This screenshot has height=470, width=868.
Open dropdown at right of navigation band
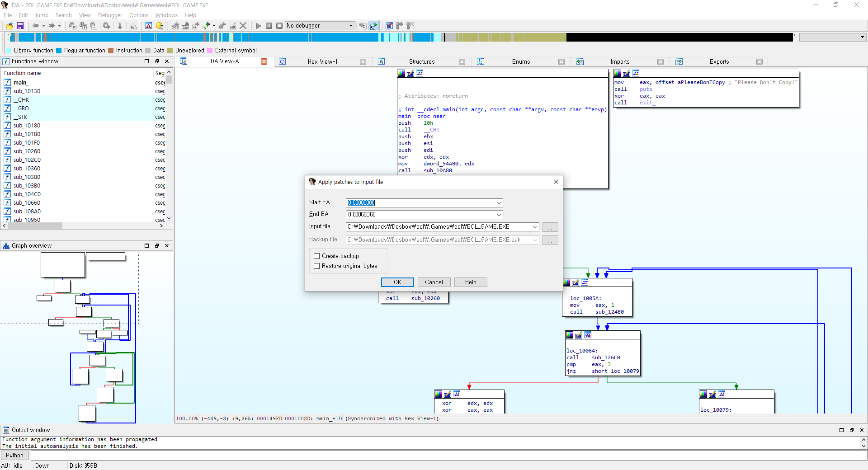[862, 37]
